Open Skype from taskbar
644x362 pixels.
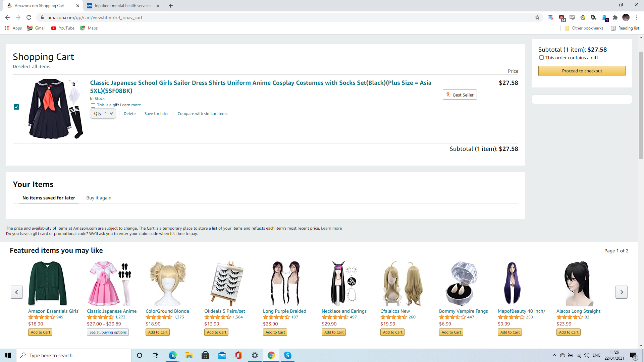click(x=288, y=355)
